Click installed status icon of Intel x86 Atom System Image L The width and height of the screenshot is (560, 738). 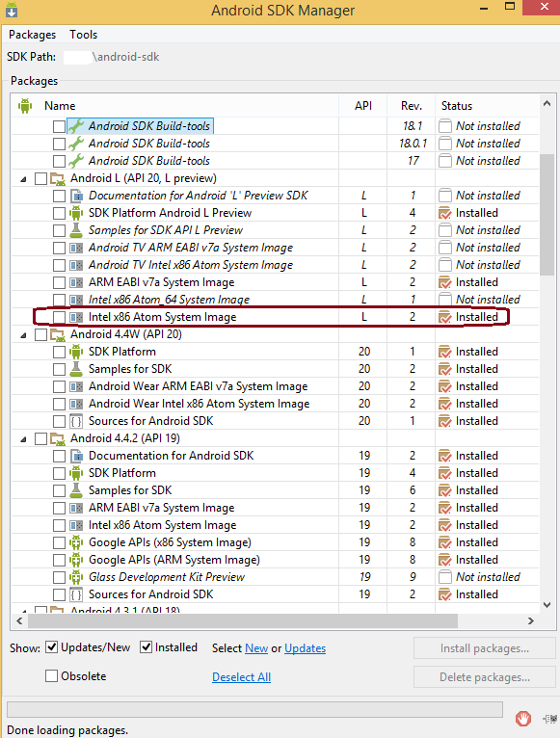[x=445, y=317]
